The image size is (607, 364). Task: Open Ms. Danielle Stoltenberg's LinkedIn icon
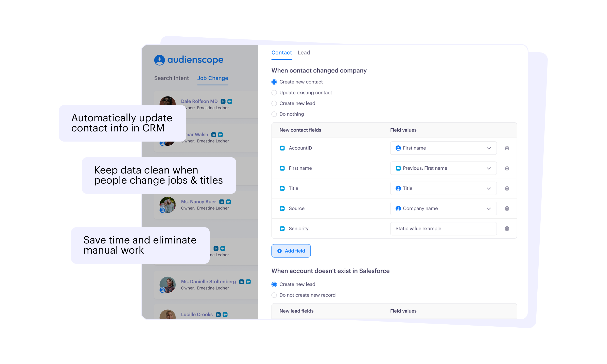tap(241, 281)
